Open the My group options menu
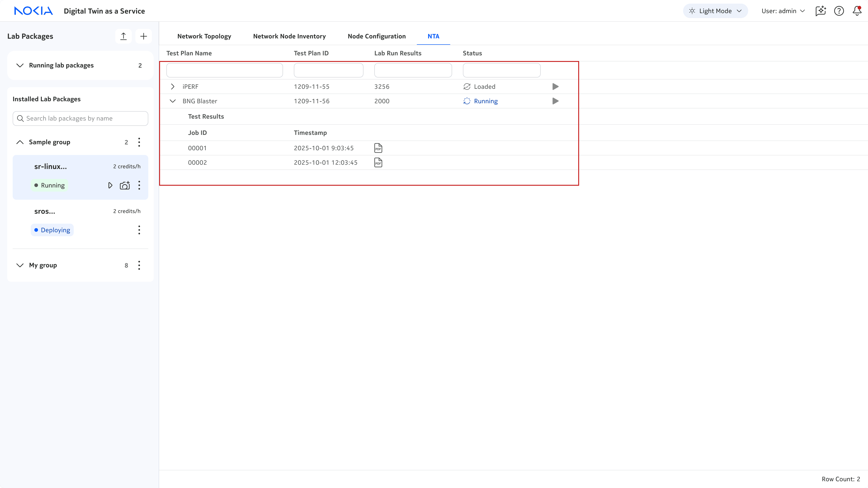The height and width of the screenshot is (488, 868). point(139,265)
